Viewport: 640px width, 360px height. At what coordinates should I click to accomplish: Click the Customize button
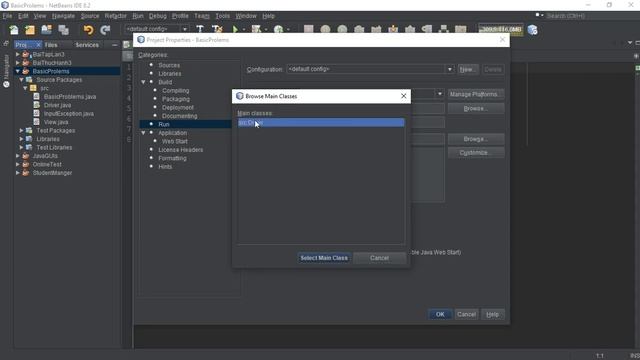pos(476,153)
